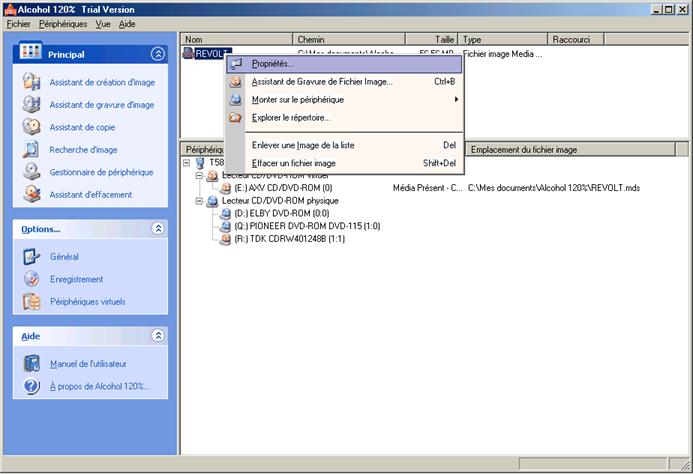This screenshot has height=474, width=693.
Task: Click Emplacement du fichier image column header
Action: [x=571, y=149]
